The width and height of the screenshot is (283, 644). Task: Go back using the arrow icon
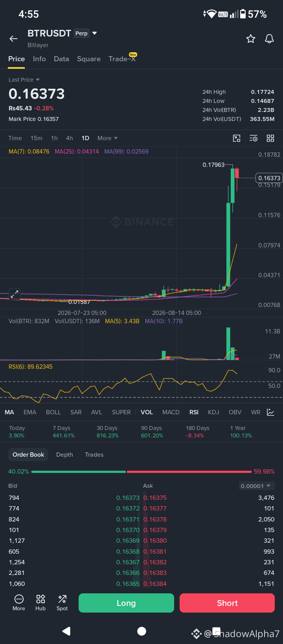pos(14,38)
